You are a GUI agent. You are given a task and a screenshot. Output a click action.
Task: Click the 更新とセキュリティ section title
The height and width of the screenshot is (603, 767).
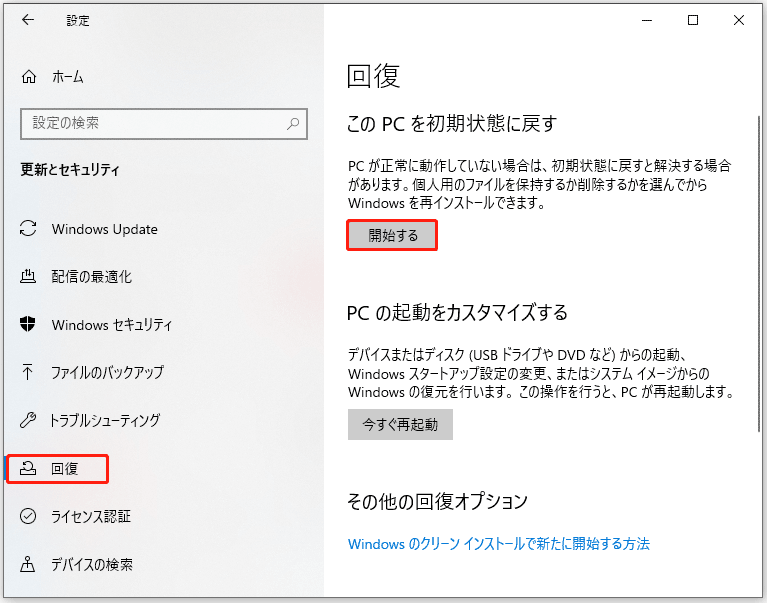point(70,170)
